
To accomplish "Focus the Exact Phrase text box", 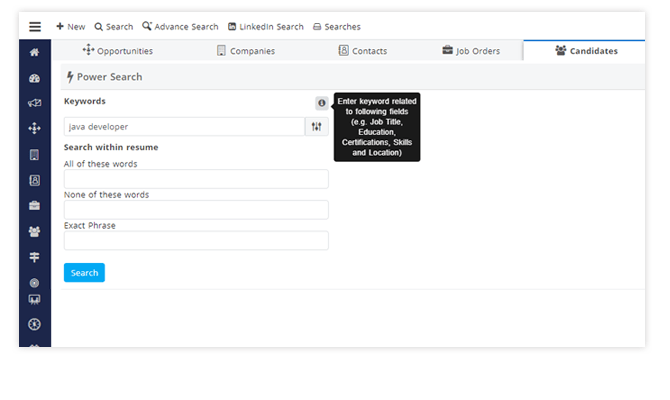I will click(x=196, y=241).
